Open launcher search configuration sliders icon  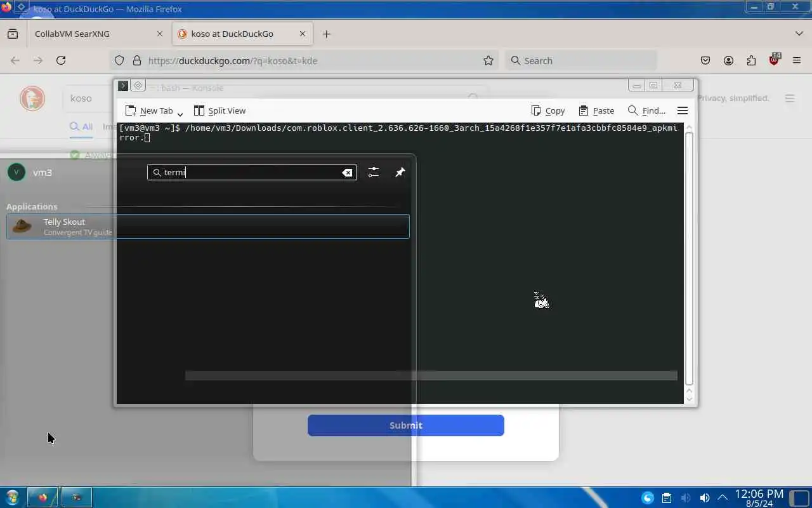(374, 172)
